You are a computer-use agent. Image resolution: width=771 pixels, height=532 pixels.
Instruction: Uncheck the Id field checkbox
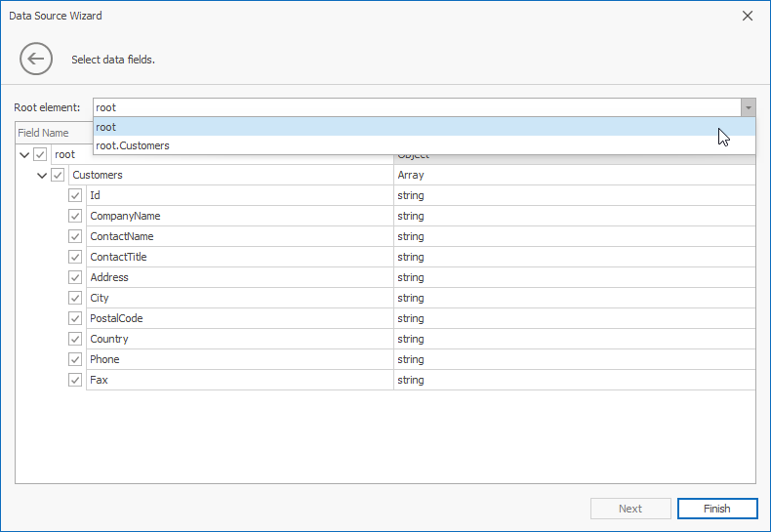75,195
